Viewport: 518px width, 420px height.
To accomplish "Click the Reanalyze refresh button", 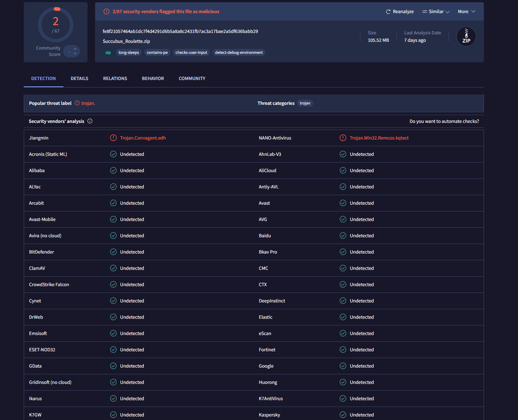I will (x=400, y=12).
